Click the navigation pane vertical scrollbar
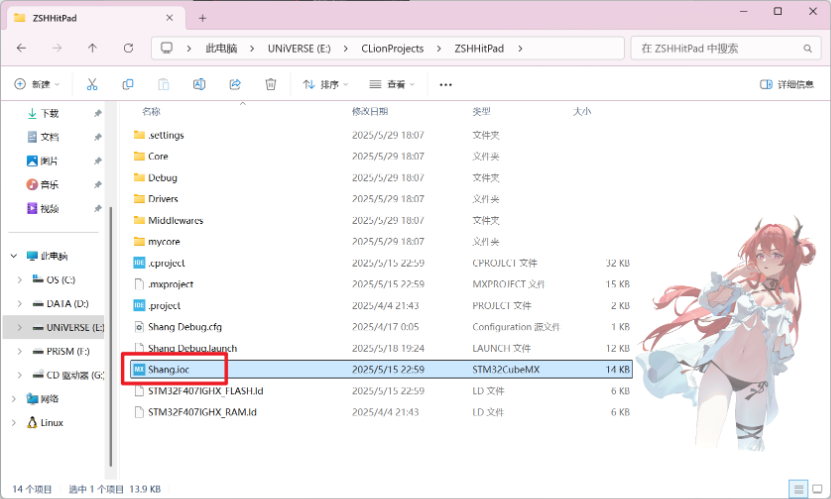The height and width of the screenshot is (499, 831). coord(110,336)
